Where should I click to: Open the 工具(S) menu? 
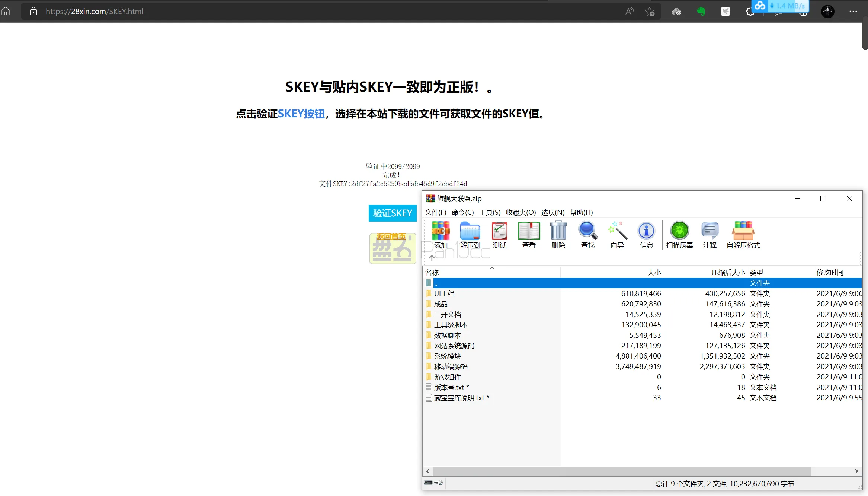coord(490,212)
